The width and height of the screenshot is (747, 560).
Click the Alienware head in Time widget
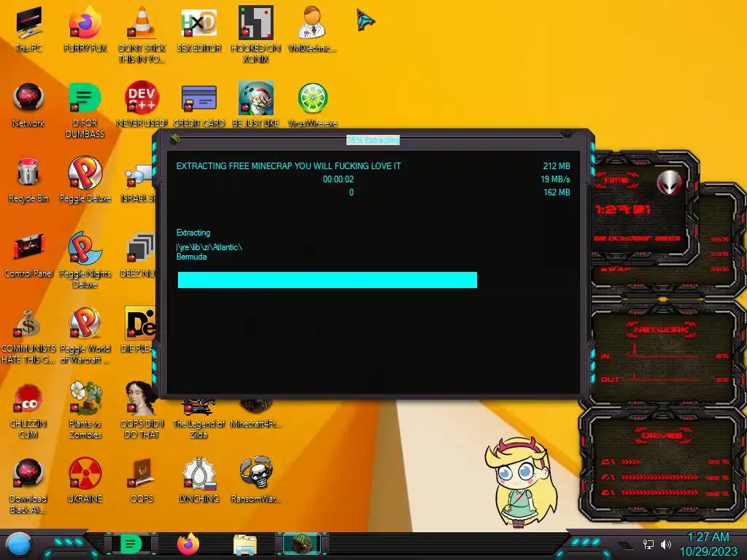pyautogui.click(x=669, y=182)
